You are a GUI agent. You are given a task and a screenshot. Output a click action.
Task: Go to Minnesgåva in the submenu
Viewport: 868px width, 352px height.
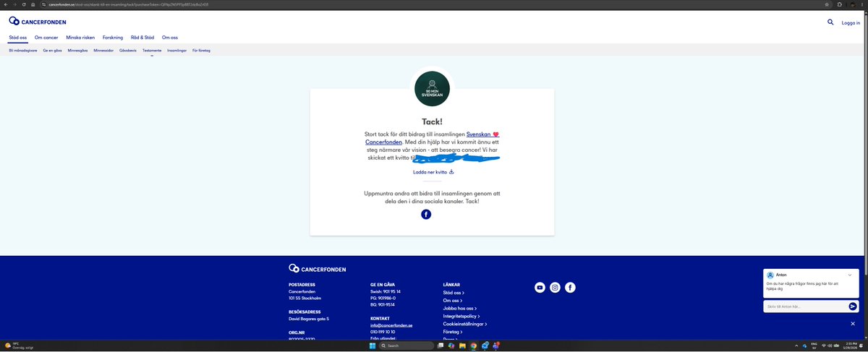[x=77, y=51]
